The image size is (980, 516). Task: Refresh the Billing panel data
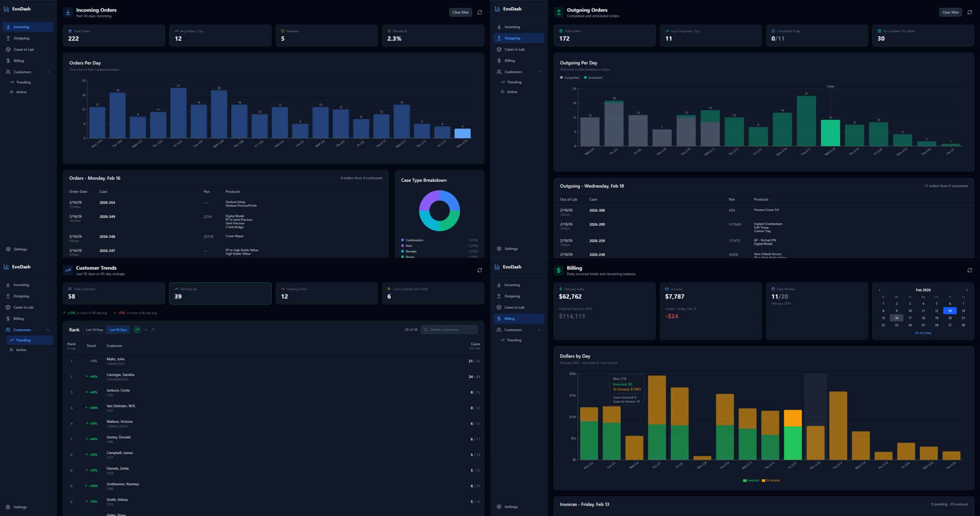tap(969, 270)
